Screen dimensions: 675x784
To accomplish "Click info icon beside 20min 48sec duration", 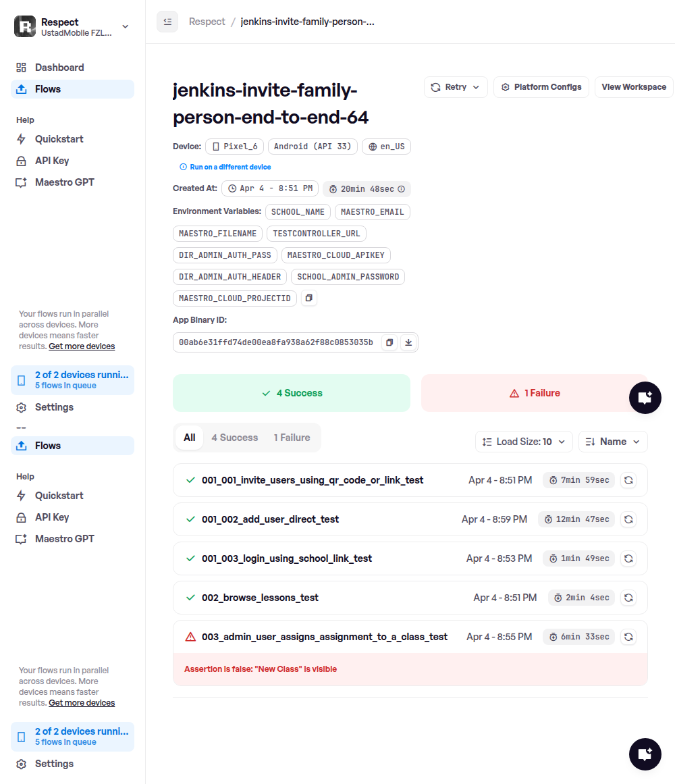I will tap(402, 189).
